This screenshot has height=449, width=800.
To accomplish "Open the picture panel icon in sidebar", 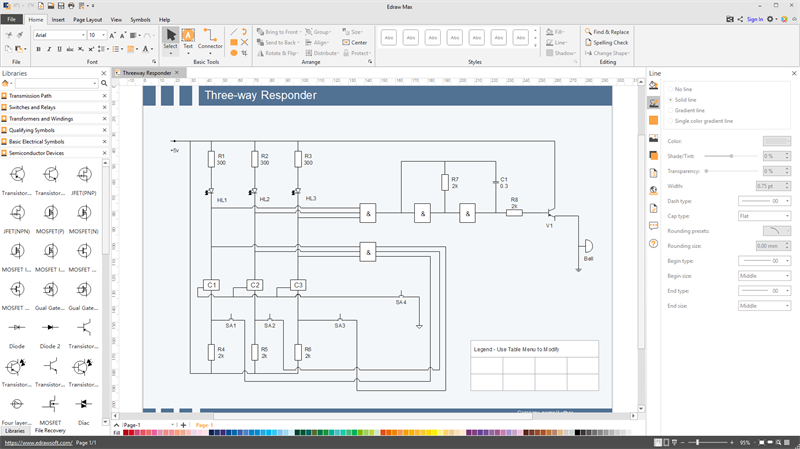I will pyautogui.click(x=654, y=138).
